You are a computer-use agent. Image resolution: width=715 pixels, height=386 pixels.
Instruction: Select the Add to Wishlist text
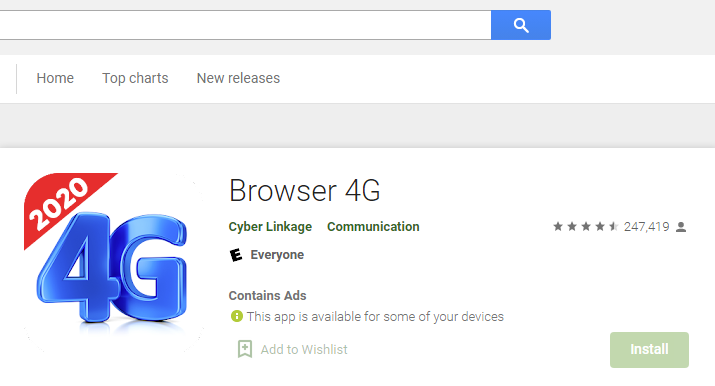[x=304, y=350]
